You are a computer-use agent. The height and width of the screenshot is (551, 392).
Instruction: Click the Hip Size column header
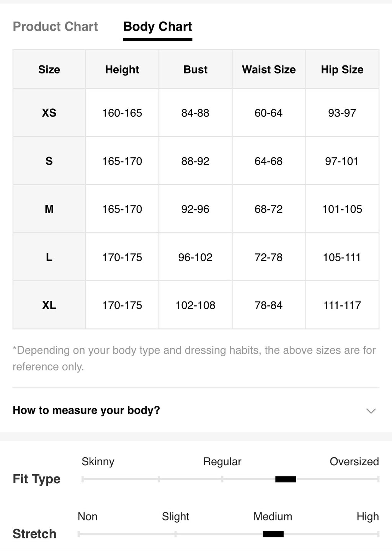pyautogui.click(x=342, y=69)
